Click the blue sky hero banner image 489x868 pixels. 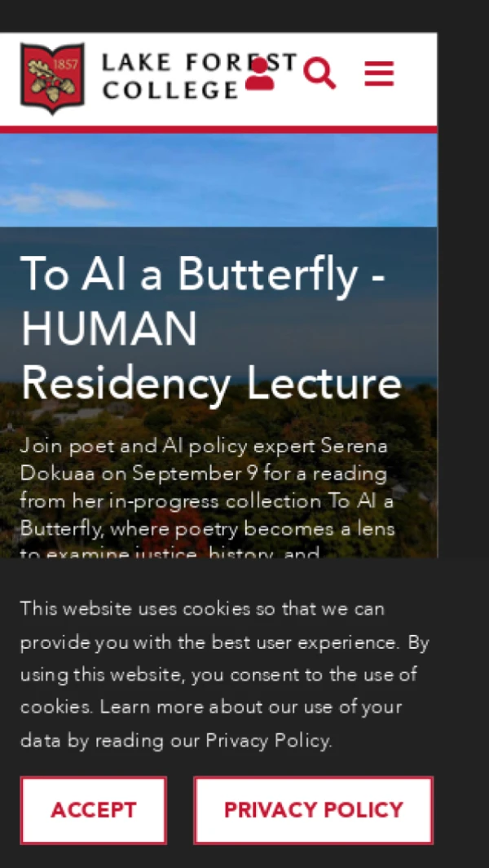(x=220, y=179)
